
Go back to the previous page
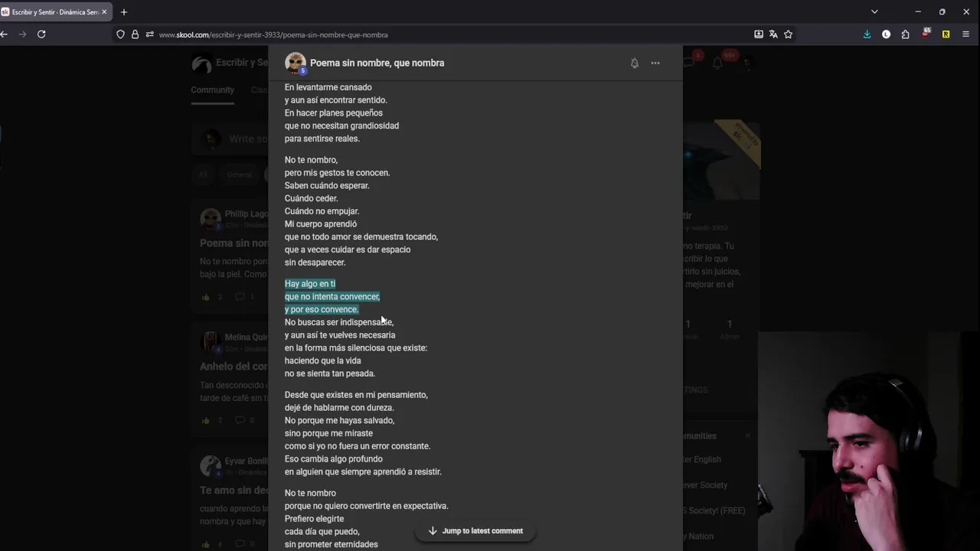pos(5,34)
